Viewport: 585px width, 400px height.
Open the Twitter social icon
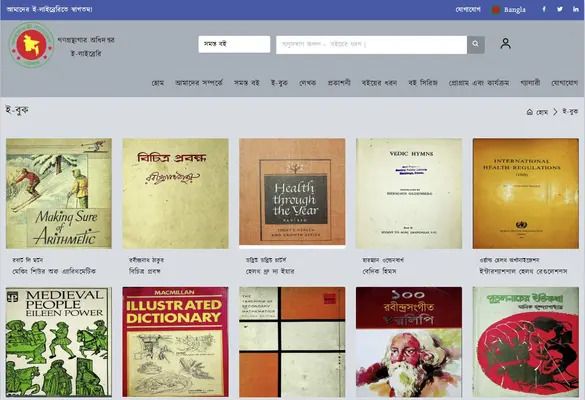560,9
